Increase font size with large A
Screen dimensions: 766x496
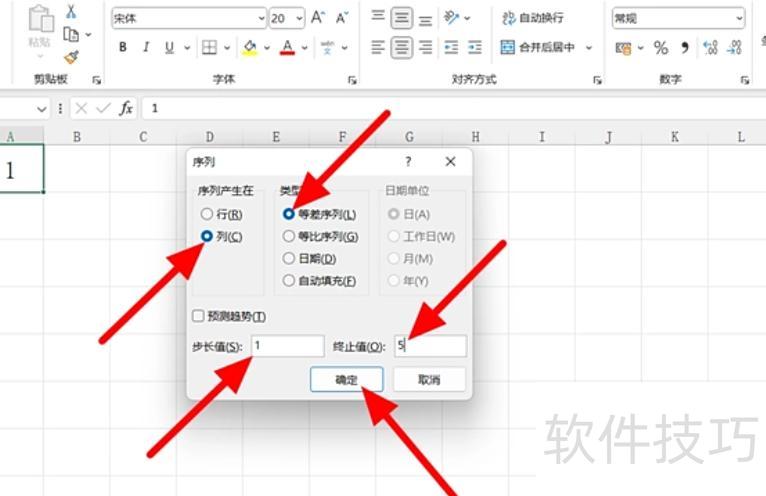tap(318, 18)
